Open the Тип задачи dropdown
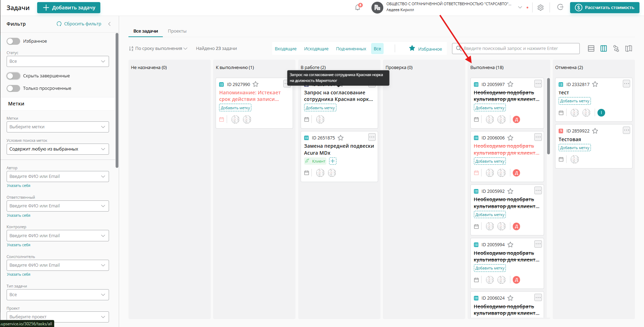Image resolution: width=644 pixels, height=327 pixels. [58, 295]
